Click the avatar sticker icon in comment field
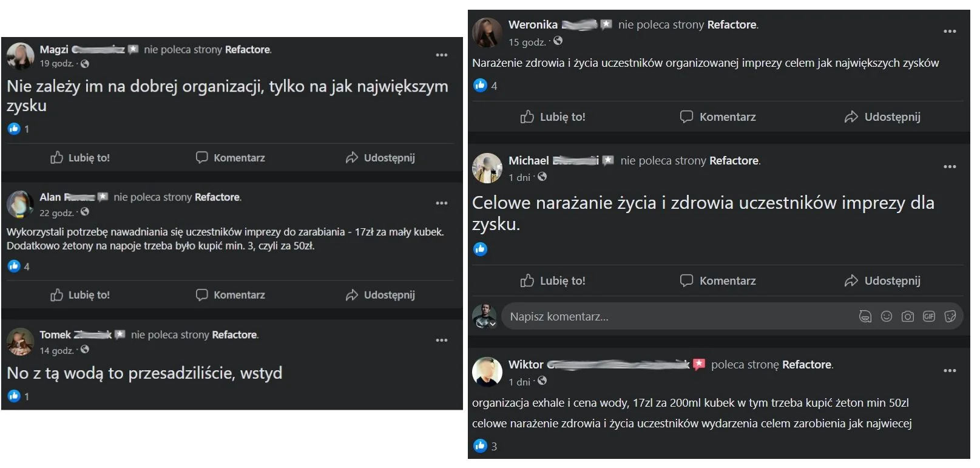The height and width of the screenshot is (468, 980). [x=865, y=316]
